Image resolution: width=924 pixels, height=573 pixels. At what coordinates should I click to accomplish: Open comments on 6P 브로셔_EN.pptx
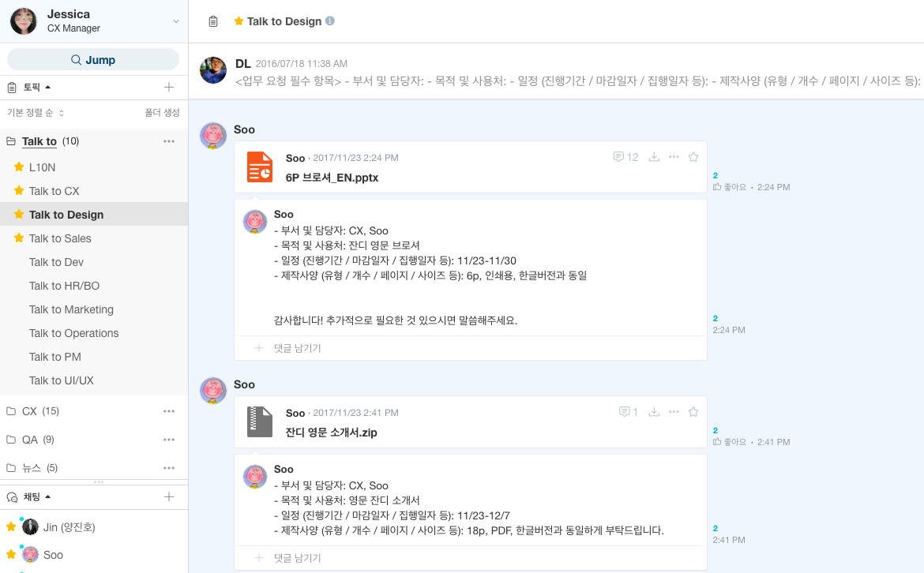625,157
